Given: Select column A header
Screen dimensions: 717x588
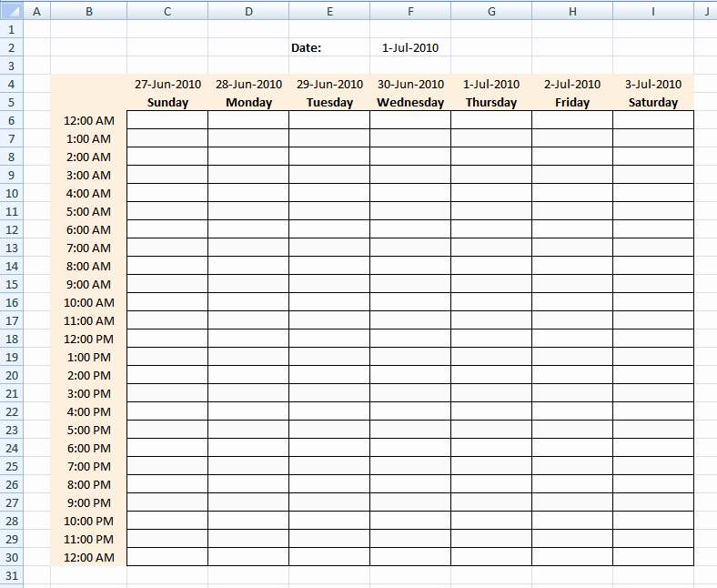Looking at the screenshot, I should pyautogui.click(x=36, y=11).
